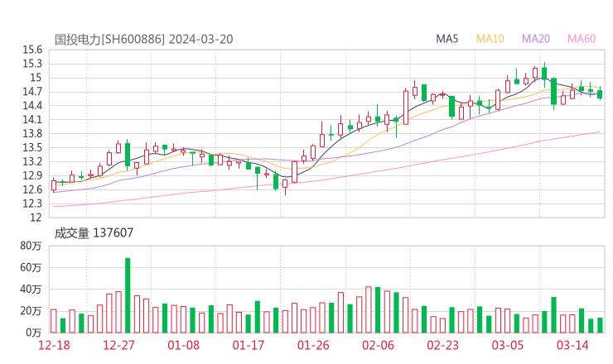This screenshot has height=364, width=613.
Task: Click the 80万 volume axis label
Action: click(x=31, y=246)
